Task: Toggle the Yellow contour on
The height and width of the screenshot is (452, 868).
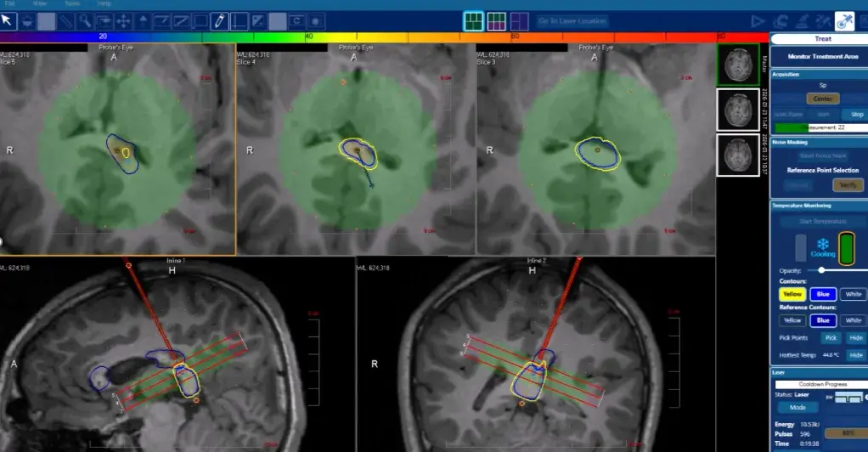Action: (792, 294)
